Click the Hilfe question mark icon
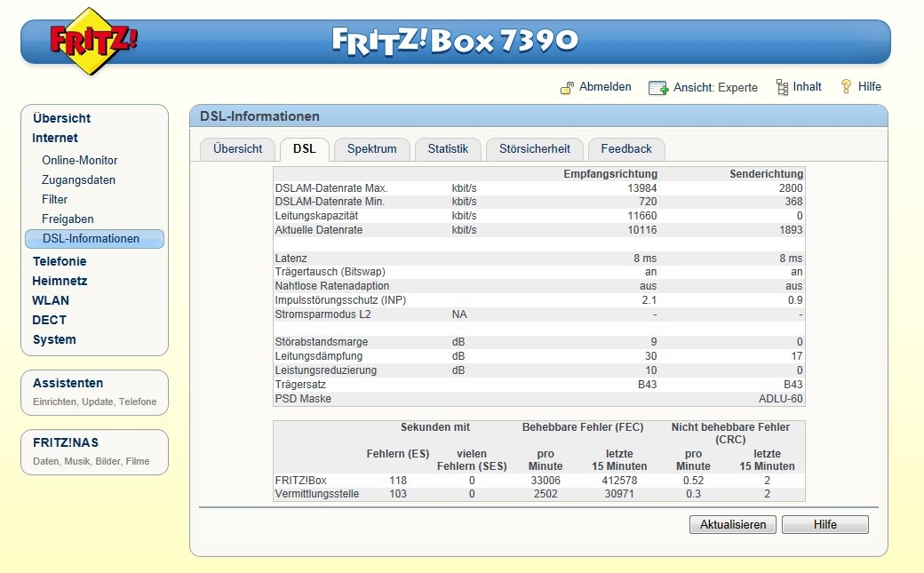The width and height of the screenshot is (924, 573). coord(846,87)
